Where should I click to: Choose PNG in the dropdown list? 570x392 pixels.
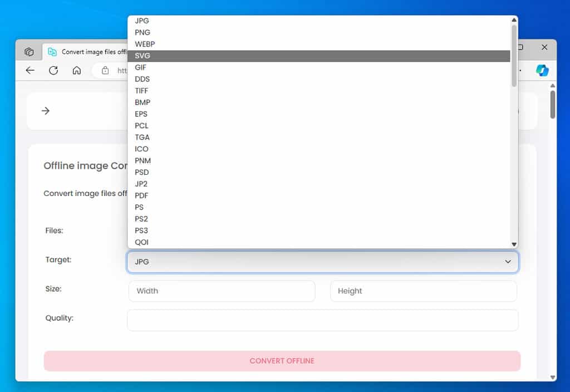(x=319, y=32)
